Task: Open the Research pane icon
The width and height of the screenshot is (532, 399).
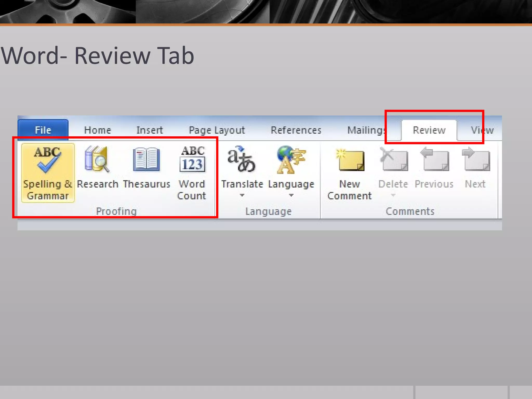Action: (97, 159)
